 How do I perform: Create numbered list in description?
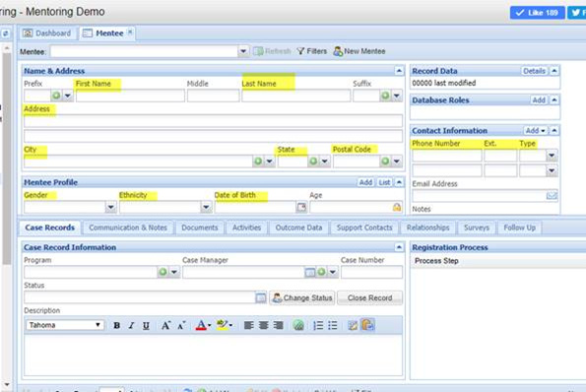[318, 325]
